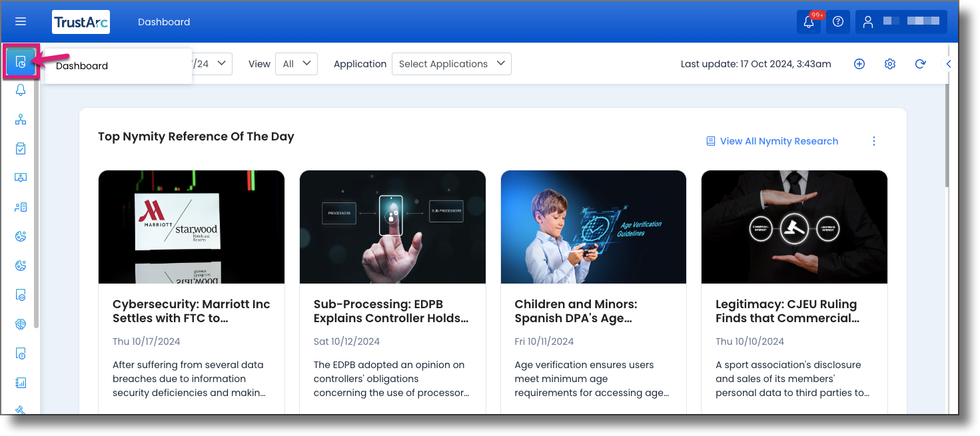
Task: Refresh the dashboard with reload icon
Action: pyautogui.click(x=921, y=64)
